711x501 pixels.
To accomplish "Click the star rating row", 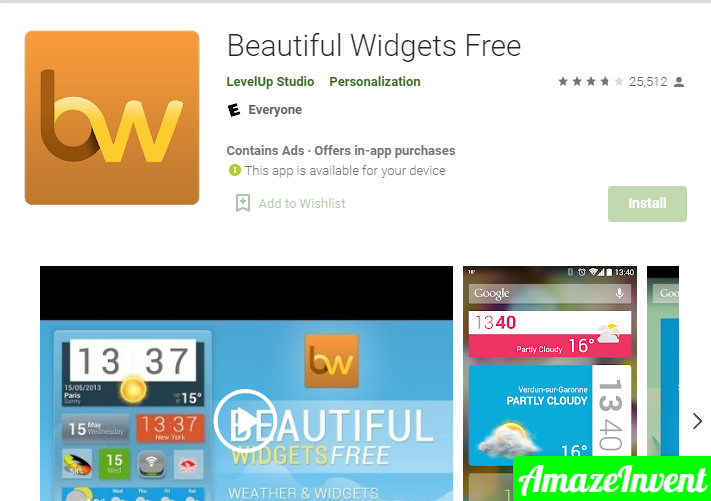I will (591, 82).
